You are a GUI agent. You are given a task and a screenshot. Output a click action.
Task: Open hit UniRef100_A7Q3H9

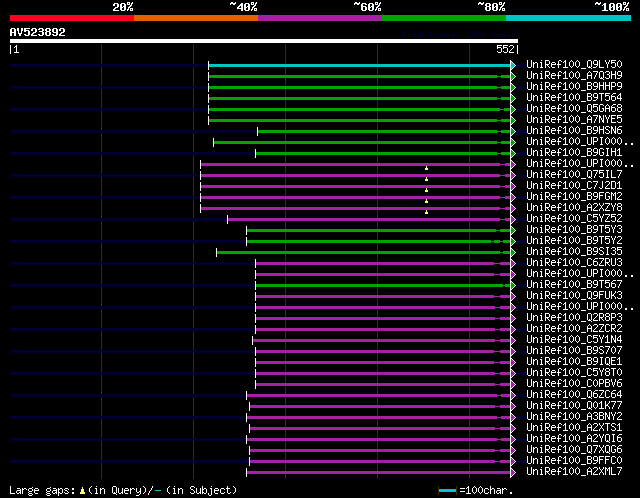click(574, 76)
